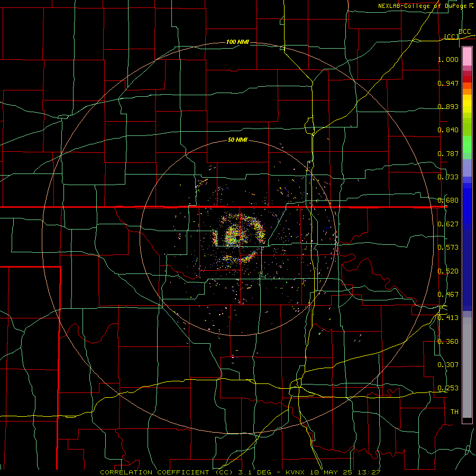Click the TH threshold label

454,412
